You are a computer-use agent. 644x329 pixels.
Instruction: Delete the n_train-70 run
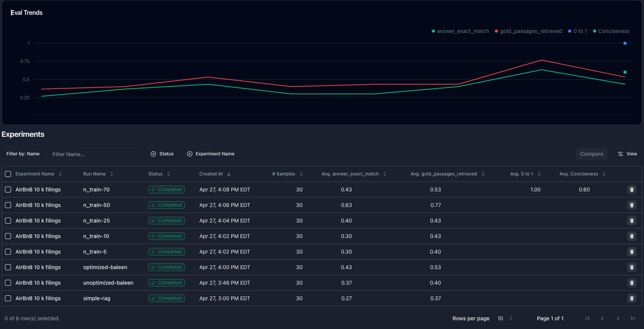[x=632, y=190]
